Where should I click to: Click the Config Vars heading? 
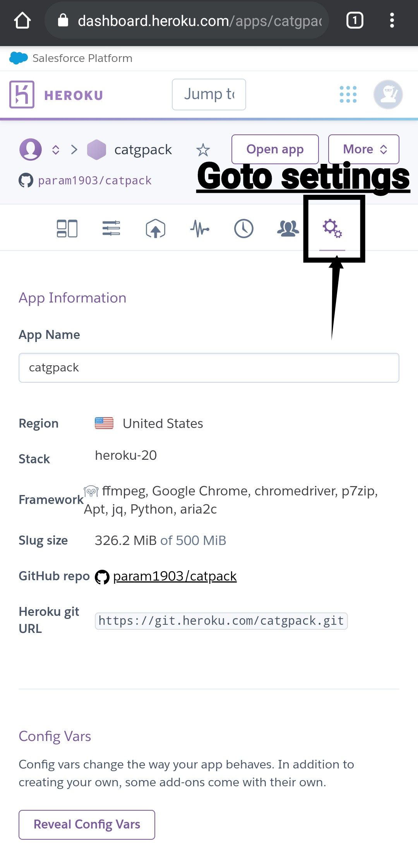[55, 736]
